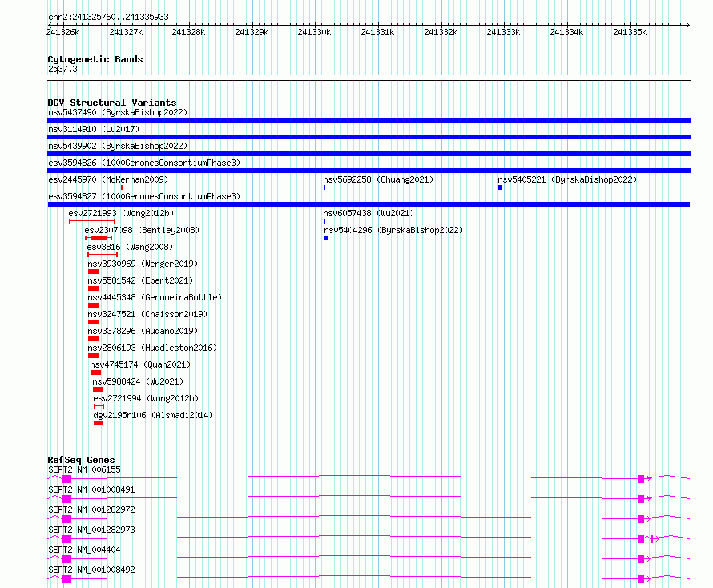Click the 241335k ruler position
This screenshot has height=588, width=713.
[x=630, y=32]
